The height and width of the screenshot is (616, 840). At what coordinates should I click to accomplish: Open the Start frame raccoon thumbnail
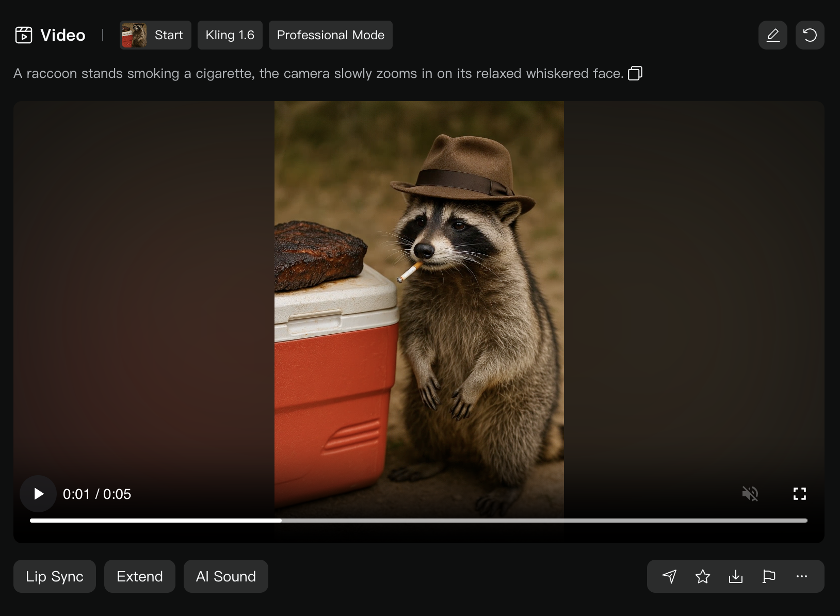tap(134, 35)
